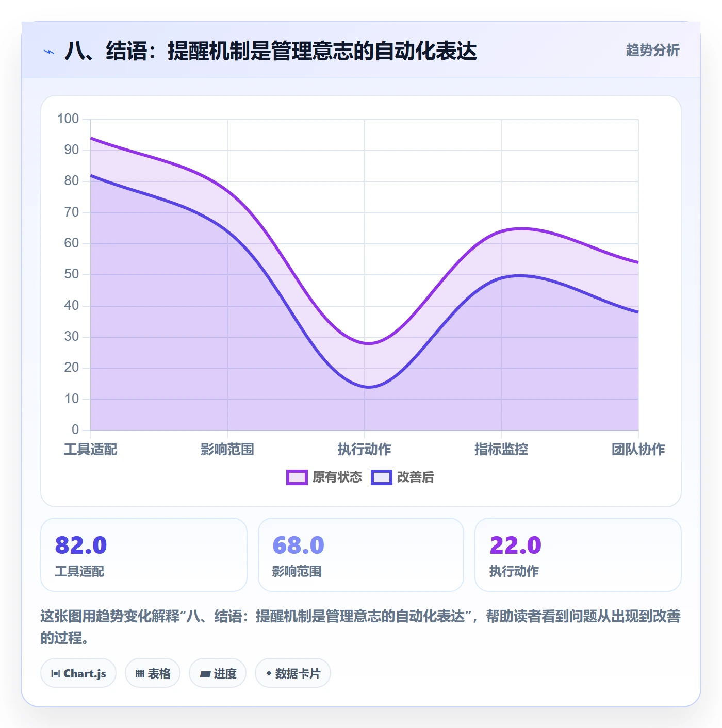Click the description paragraph starting 这张图用趋势变化解释
722x728 pixels.
360,627
